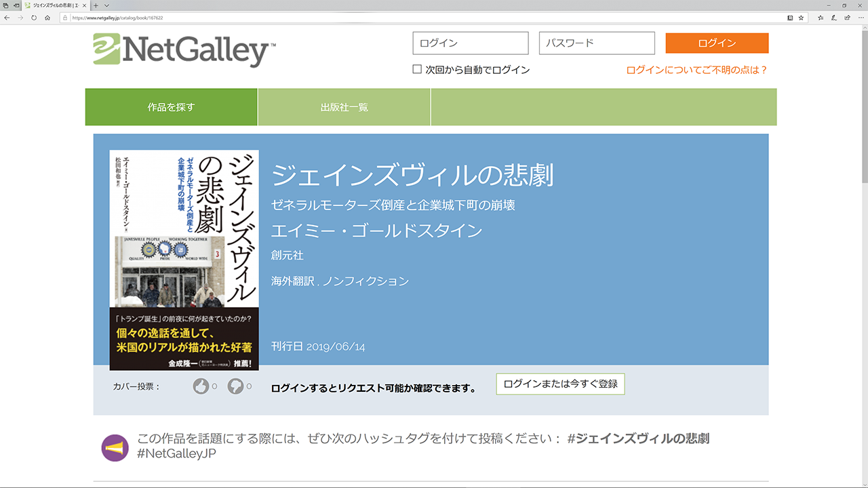Viewport: 868px width, 488px height.
Task: Vote thumbs down on the cover
Action: click(x=235, y=386)
